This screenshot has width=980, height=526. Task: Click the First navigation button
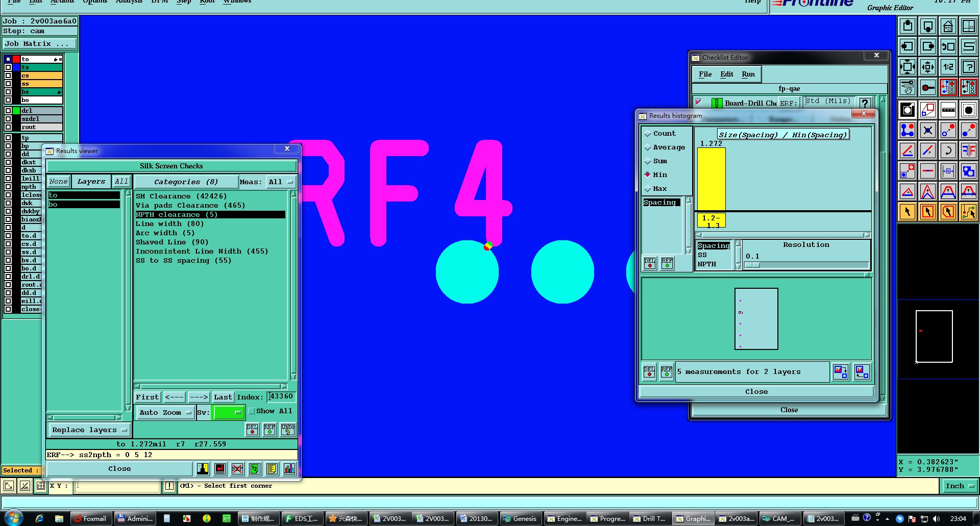(148, 397)
